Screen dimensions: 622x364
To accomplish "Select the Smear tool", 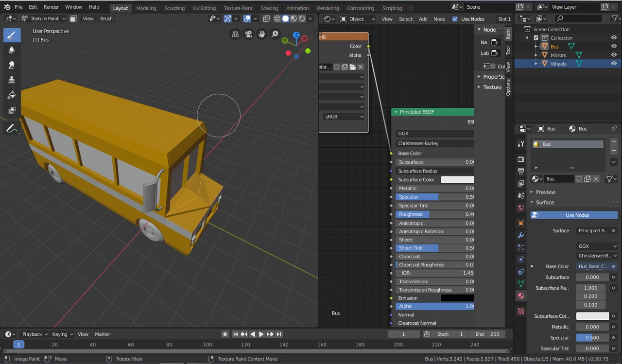I will pos(12,65).
